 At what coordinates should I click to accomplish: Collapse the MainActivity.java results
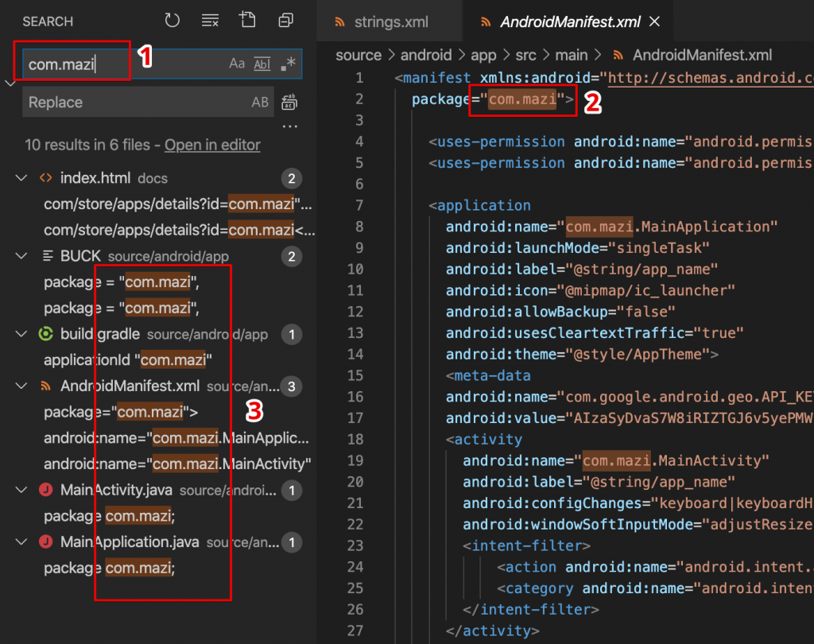pyautogui.click(x=21, y=491)
